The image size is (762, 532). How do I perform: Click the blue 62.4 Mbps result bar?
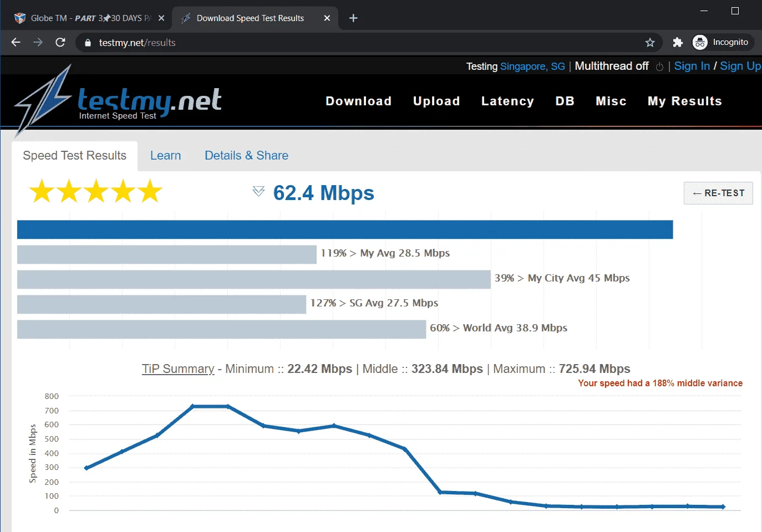[x=345, y=229]
